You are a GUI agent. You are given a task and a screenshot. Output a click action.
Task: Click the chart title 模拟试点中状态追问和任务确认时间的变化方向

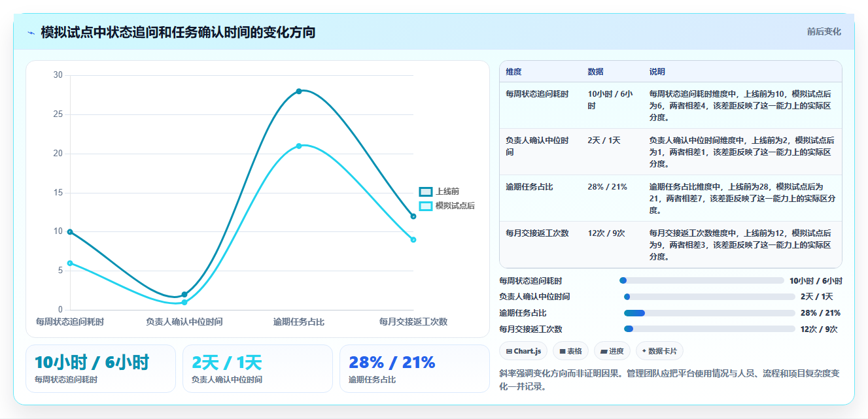click(x=178, y=32)
